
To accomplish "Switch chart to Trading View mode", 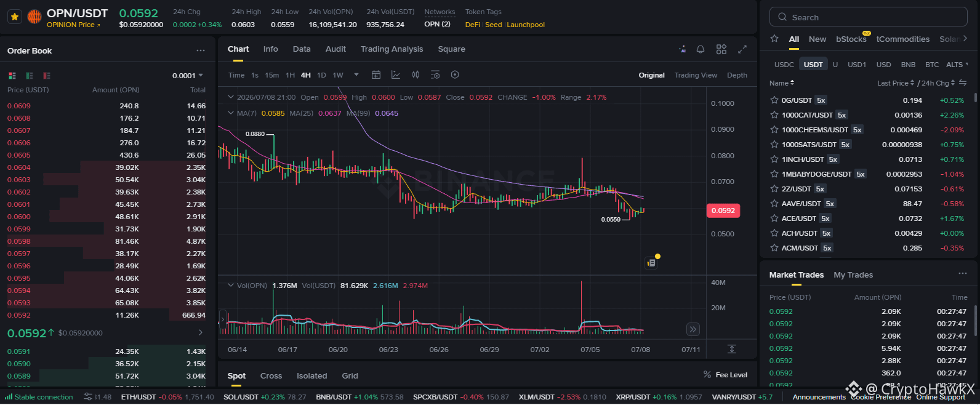I will point(696,75).
